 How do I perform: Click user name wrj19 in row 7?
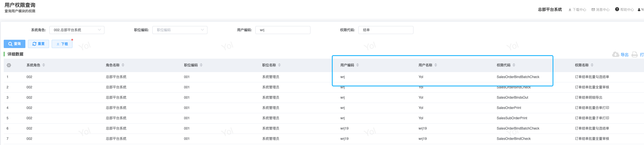point(423,139)
